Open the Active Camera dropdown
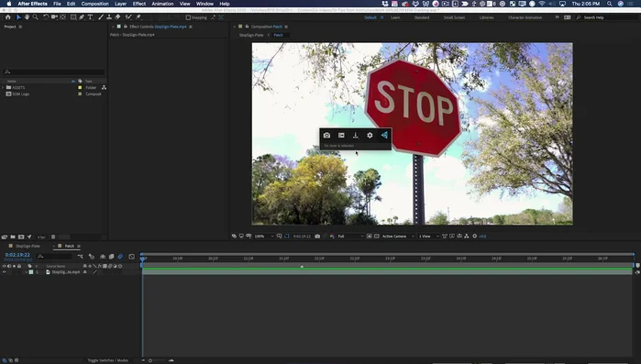This screenshot has height=364, width=641. click(398, 237)
